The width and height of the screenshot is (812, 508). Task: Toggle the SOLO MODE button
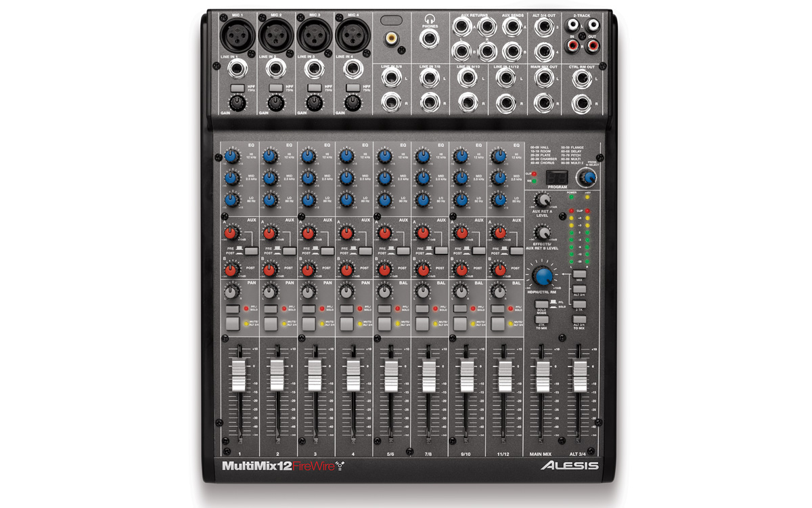(x=541, y=303)
